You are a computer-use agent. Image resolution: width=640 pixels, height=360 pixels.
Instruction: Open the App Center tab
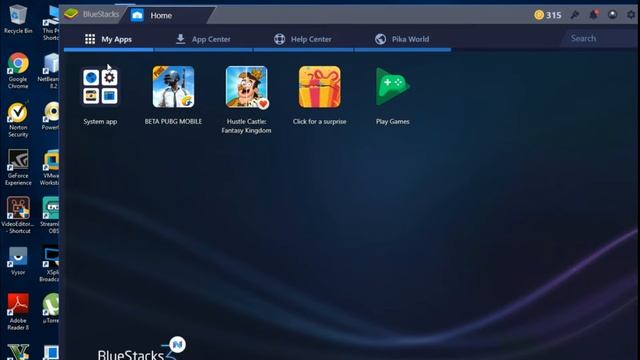pos(203,39)
